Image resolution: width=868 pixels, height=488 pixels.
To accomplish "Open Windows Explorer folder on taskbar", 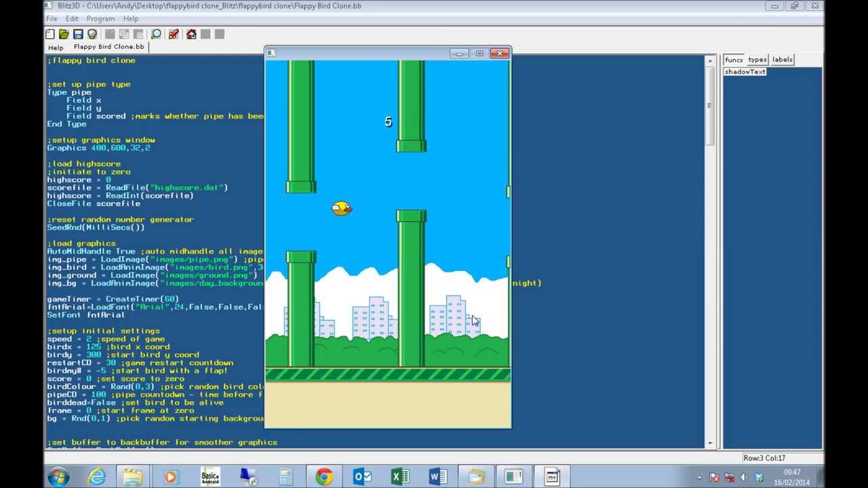I will click(x=134, y=477).
